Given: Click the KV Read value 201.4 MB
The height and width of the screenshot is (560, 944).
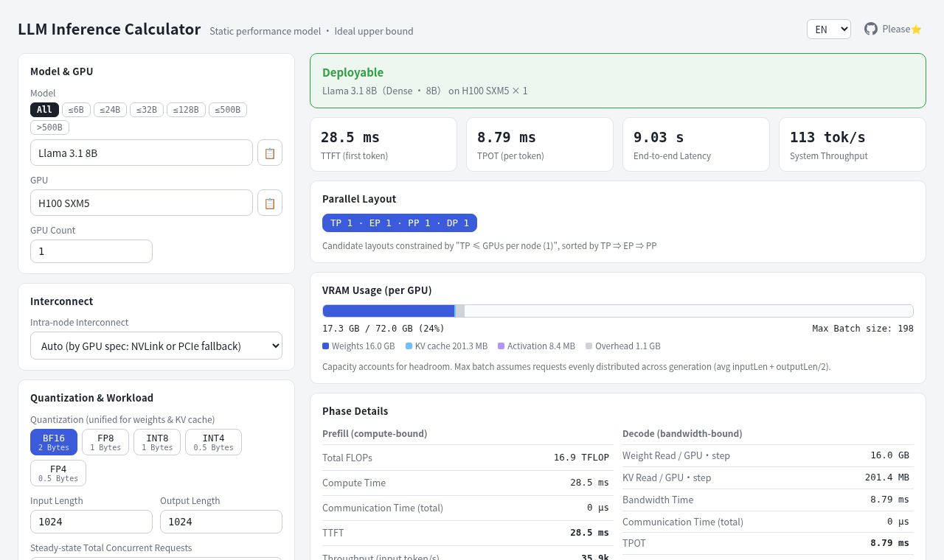Looking at the screenshot, I should click(887, 477).
